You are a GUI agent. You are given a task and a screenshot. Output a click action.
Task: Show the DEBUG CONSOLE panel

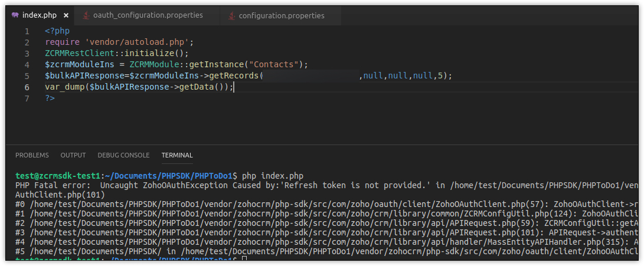(x=123, y=155)
